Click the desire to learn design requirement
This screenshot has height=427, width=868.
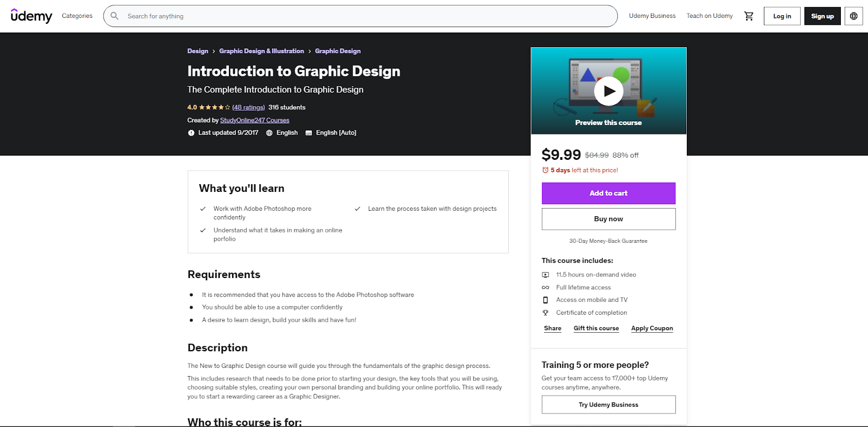[x=279, y=320]
